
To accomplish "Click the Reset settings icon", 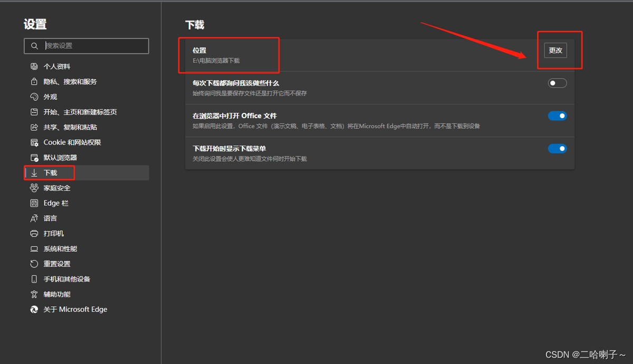I will pos(34,264).
